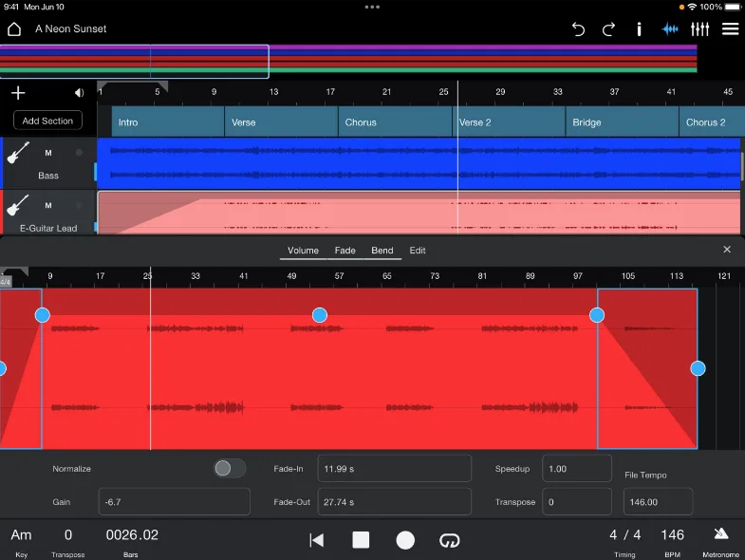The width and height of the screenshot is (745, 560).
Task: Mute the Bass track
Action: pos(48,153)
